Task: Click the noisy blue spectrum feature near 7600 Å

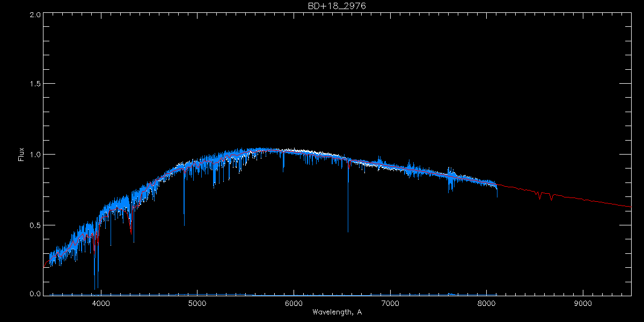Action: click(450, 180)
